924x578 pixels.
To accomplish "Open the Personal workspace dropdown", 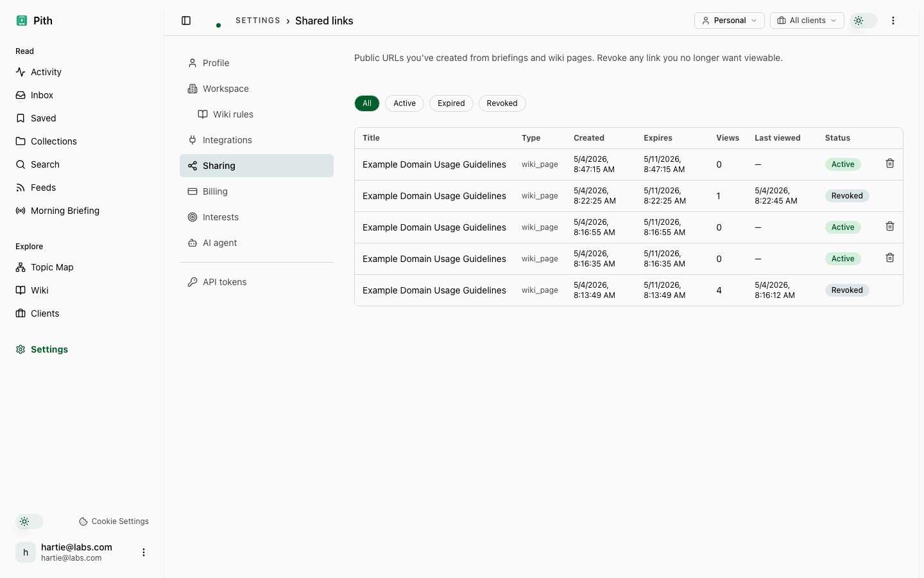I will click(730, 21).
